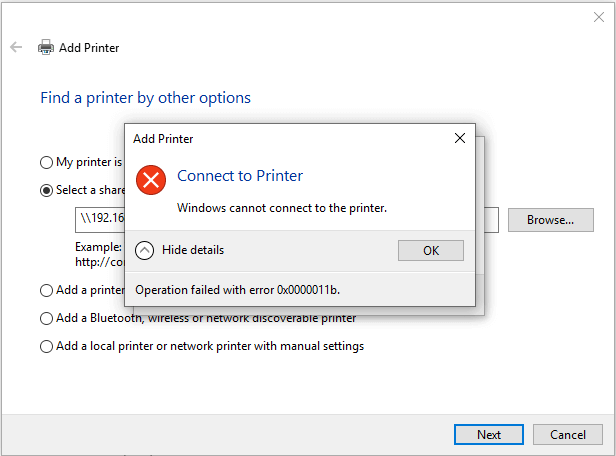Choose add a local printer with manual settings

[x=46, y=346]
